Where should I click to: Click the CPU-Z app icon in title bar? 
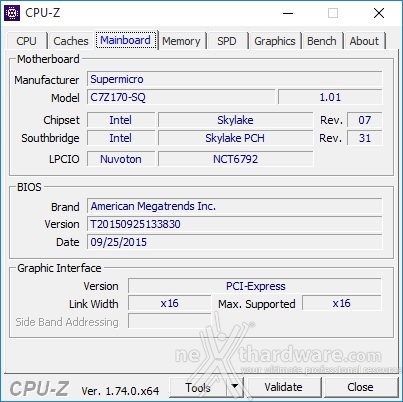(13, 13)
